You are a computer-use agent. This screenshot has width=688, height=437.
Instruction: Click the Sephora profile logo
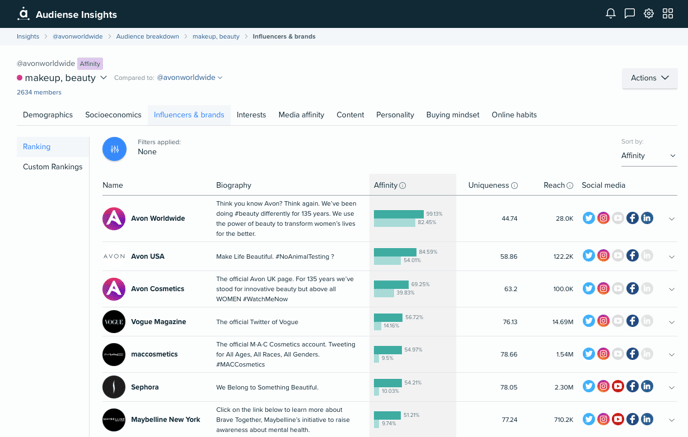coord(114,387)
